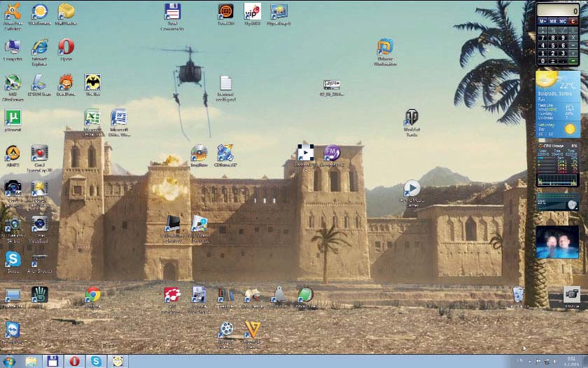Open Corel ScreenCap shortcut with red dot
588x368 pixels.
[39, 154]
